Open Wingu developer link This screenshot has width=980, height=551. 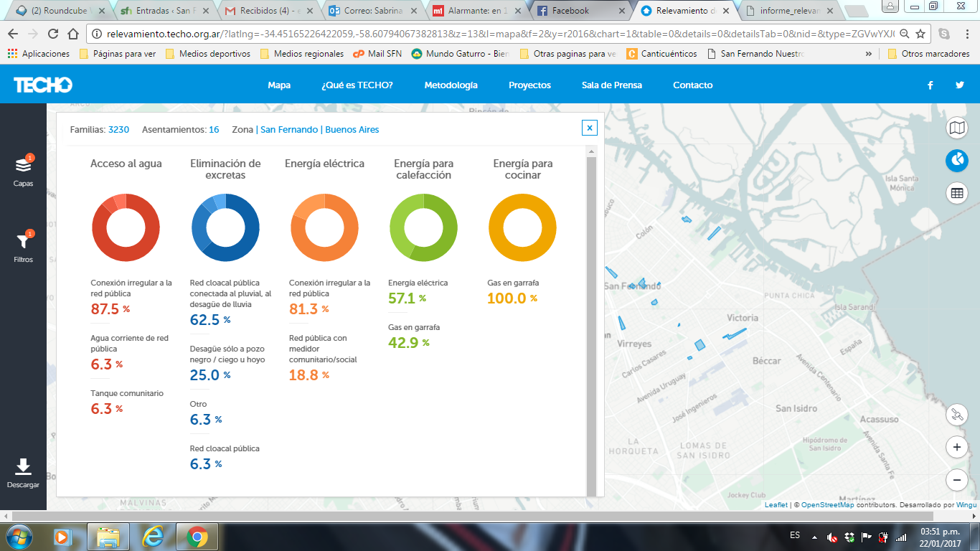click(x=966, y=505)
